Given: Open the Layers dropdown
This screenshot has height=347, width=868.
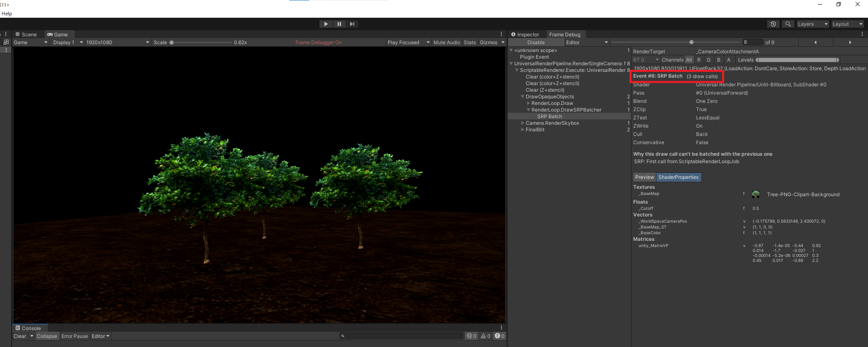Looking at the screenshot, I should (813, 24).
